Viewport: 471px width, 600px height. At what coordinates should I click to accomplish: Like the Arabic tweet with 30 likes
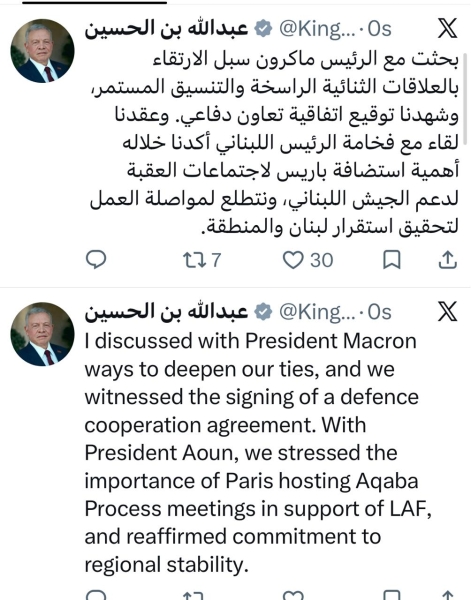click(308, 260)
